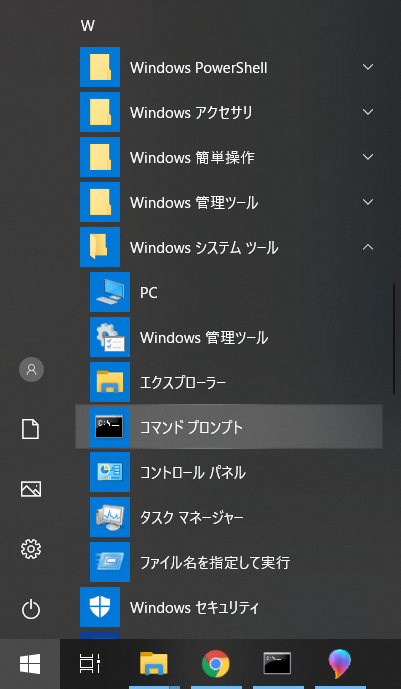Open the Power options icon
Viewport: 401px width, 689px height.
tap(31, 609)
